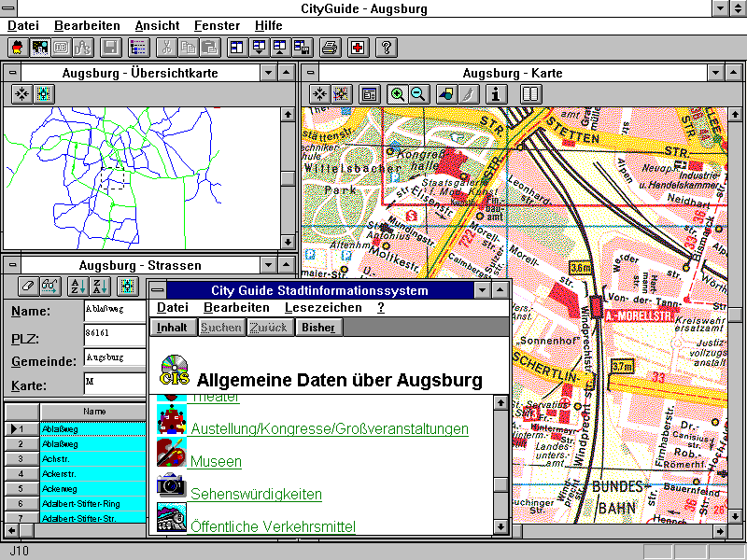Click the eraser icon in Strassen panel
This screenshot has width=747, height=560.
pyautogui.click(x=28, y=286)
